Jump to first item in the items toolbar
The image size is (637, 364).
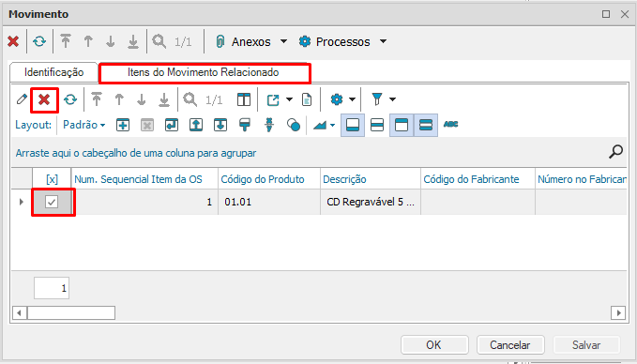pyautogui.click(x=97, y=99)
